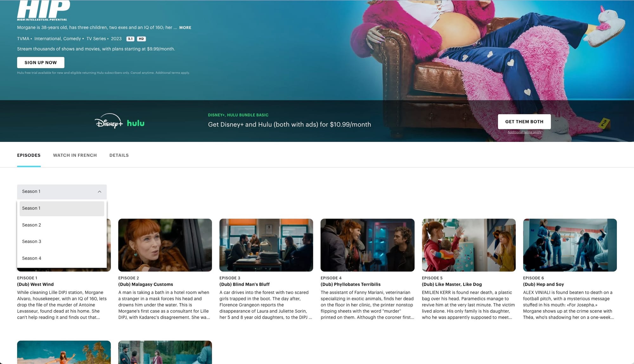Click the HD quality badge
The width and height of the screenshot is (634, 364).
(141, 39)
